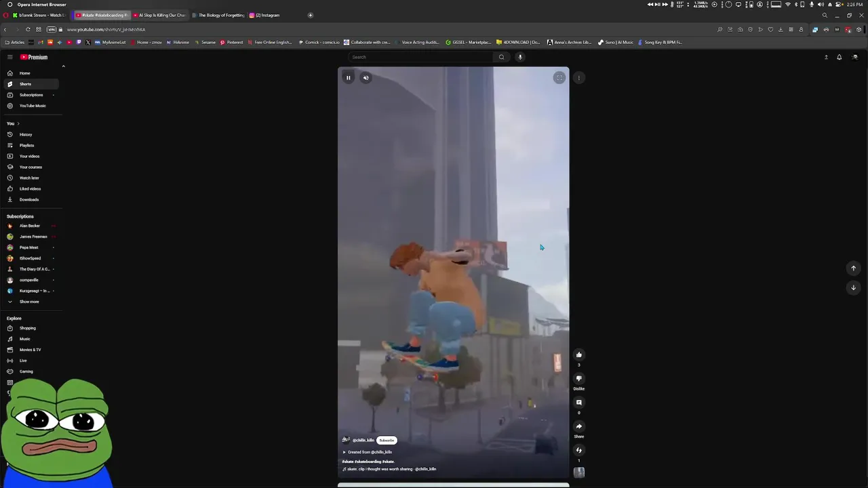Image resolution: width=868 pixels, height=488 pixels.
Task: Open Shopping under Explore
Action: coord(30,328)
